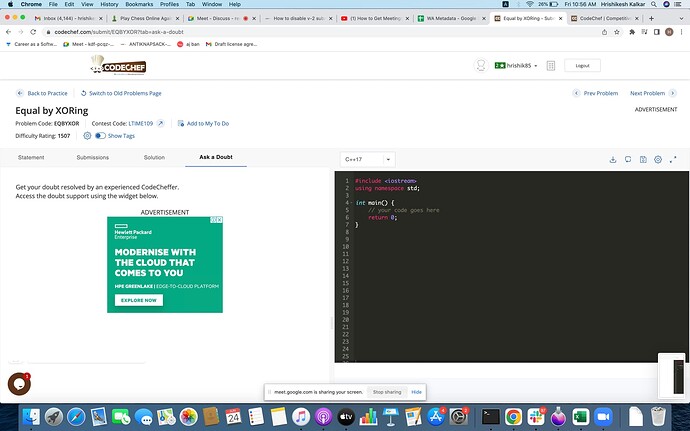The height and width of the screenshot is (431, 690).
Task: Click the share icon in the address bar
Action: point(604,32)
